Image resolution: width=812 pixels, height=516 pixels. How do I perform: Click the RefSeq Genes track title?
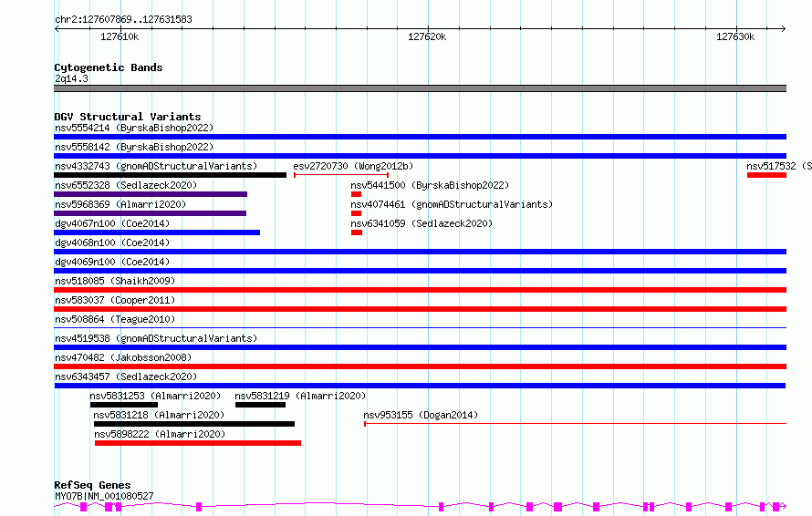[92, 485]
